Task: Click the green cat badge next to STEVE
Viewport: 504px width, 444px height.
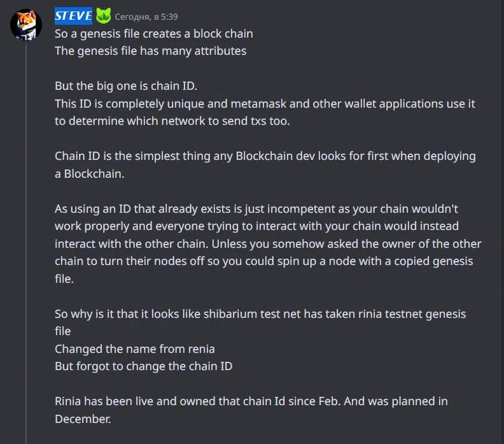Action: 104,16
